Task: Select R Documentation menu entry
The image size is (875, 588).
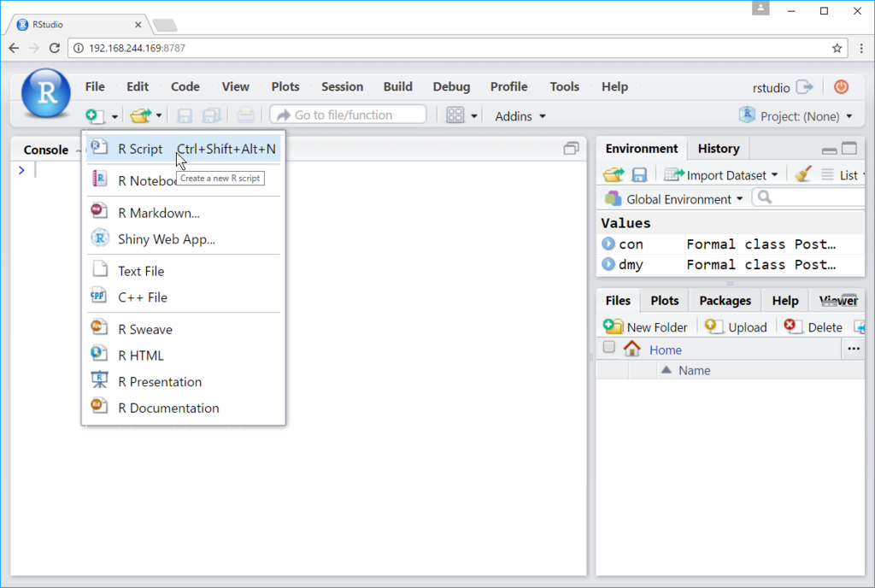Action: [x=183, y=408]
